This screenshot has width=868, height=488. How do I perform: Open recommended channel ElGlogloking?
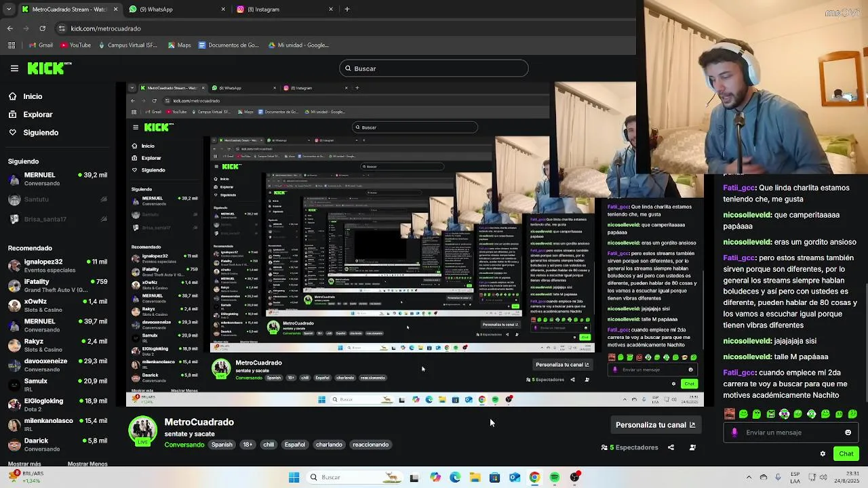(58, 405)
